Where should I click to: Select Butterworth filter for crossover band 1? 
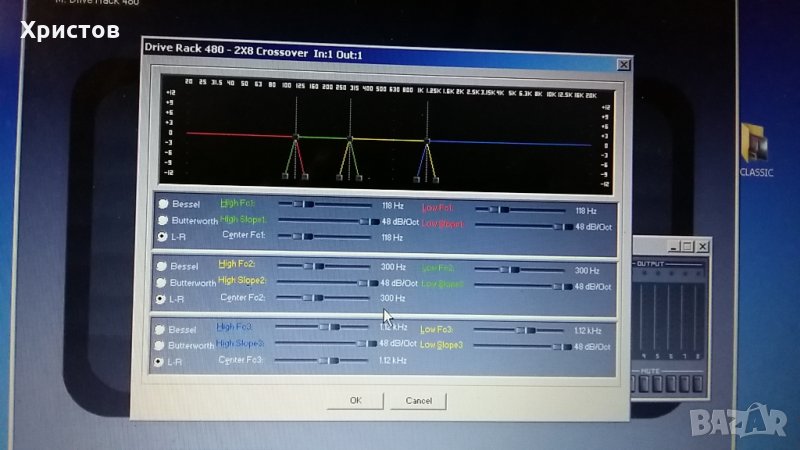pyautogui.click(x=161, y=220)
